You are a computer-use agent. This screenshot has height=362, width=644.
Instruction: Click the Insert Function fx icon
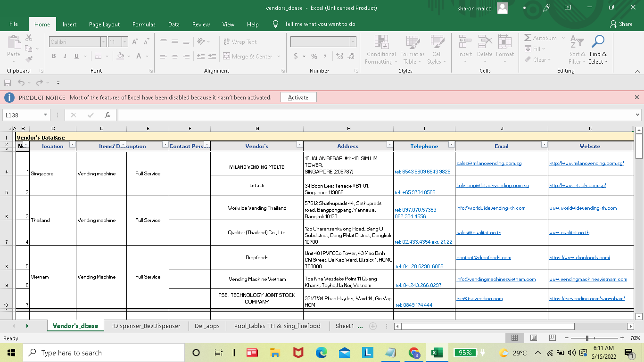pyautogui.click(x=107, y=115)
